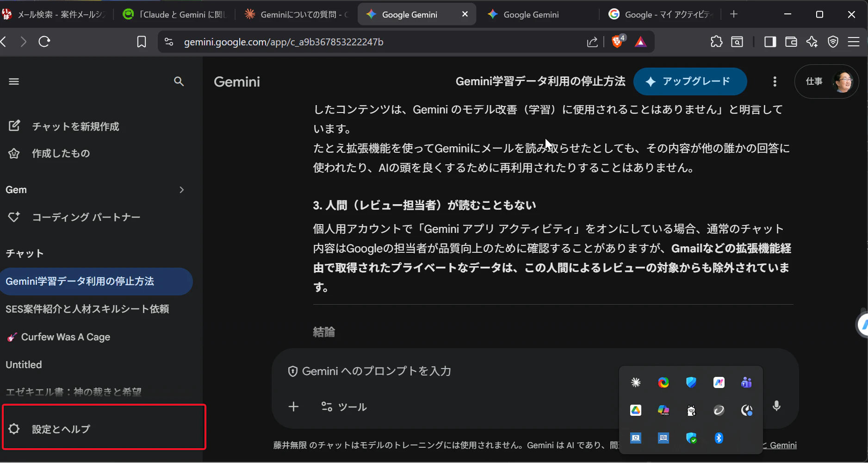Open Google Drive tray icon

[636, 410]
